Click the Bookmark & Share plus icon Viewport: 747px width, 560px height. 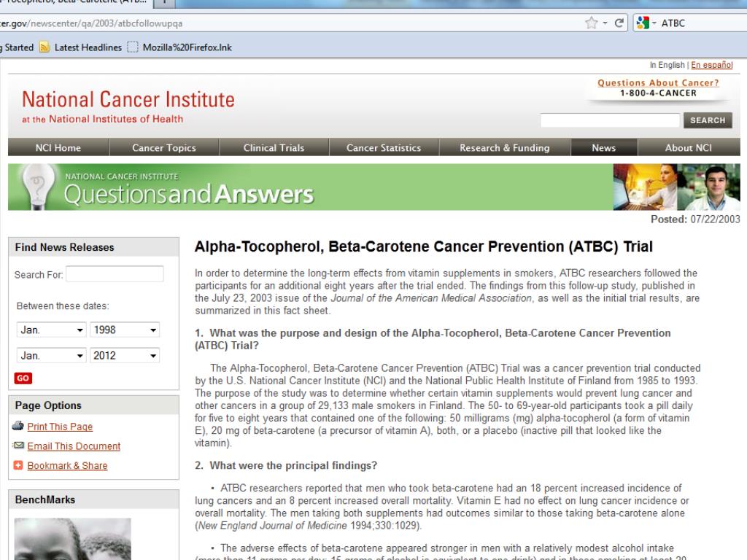point(18,465)
